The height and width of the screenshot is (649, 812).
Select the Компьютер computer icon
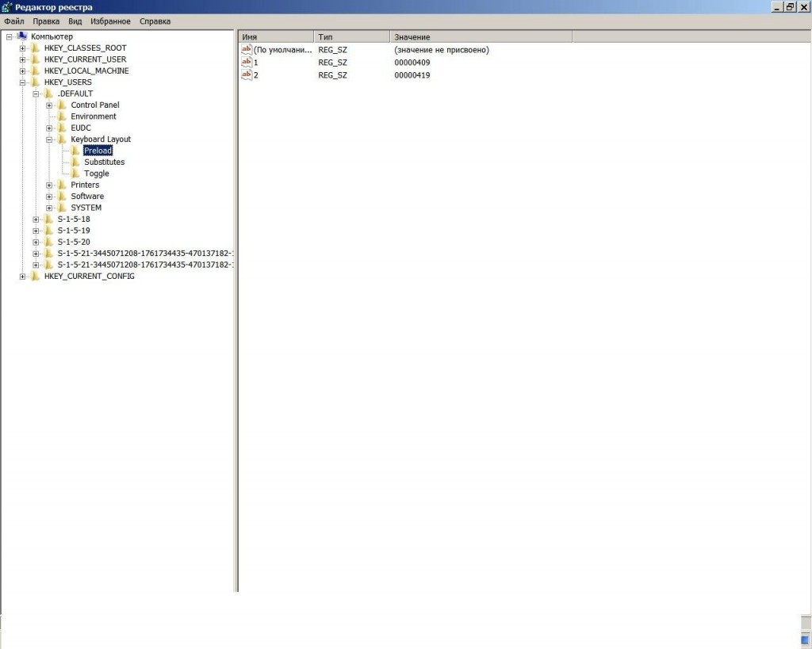21,36
